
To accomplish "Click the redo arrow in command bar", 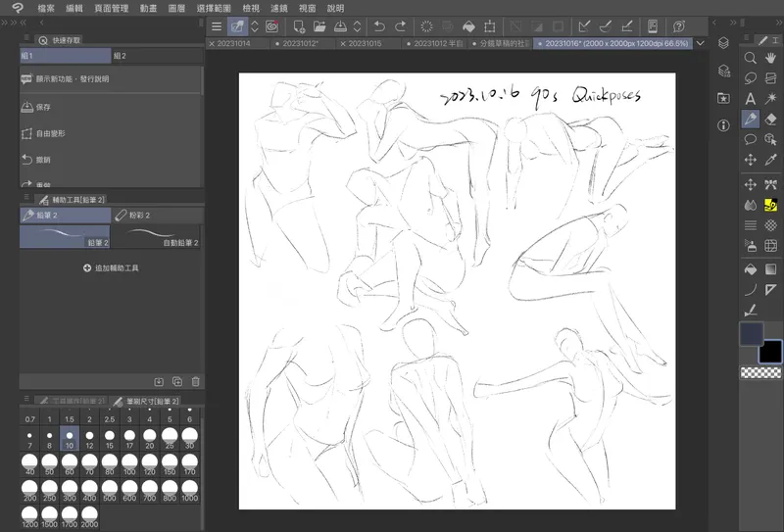I will 399,25.
